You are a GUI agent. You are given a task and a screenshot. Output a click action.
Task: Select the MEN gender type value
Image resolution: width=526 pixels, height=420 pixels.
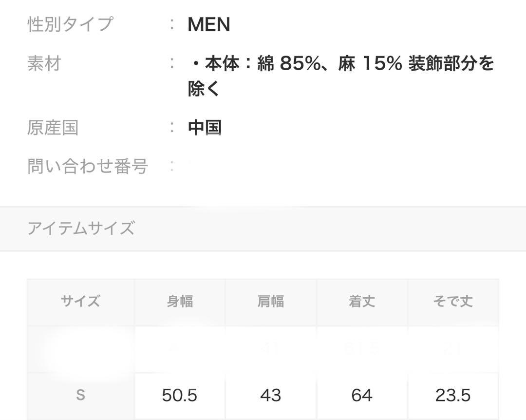point(209,24)
